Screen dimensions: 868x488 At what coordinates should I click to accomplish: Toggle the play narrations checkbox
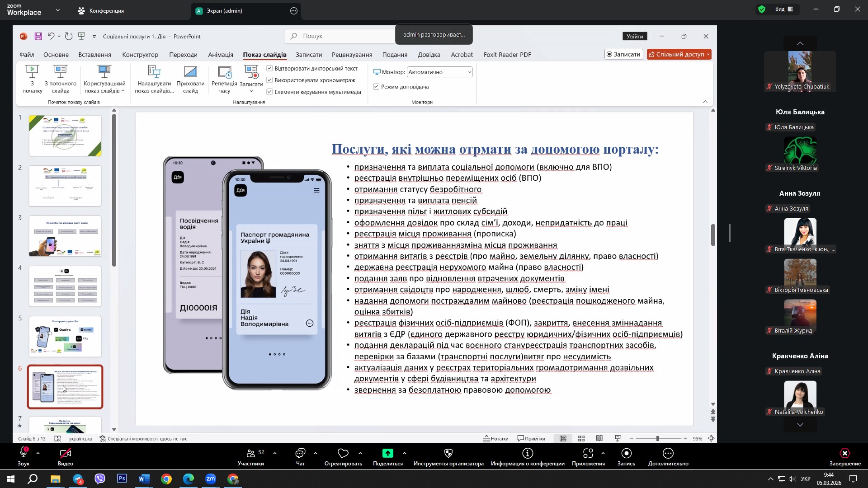point(270,68)
